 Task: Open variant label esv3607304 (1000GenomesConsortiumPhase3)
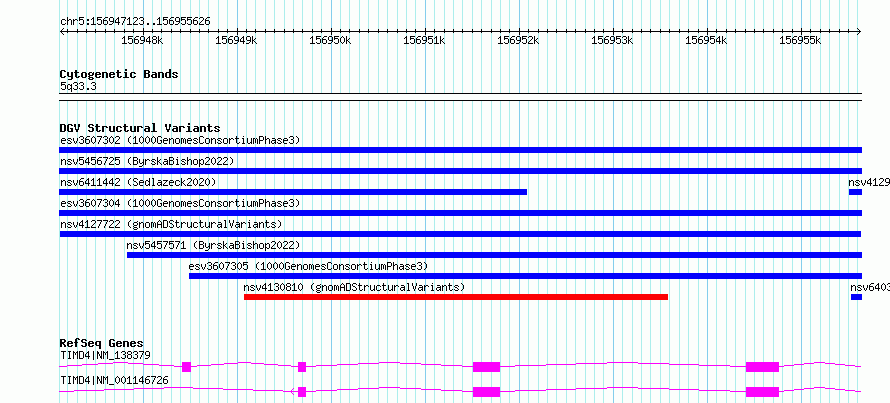180,203
